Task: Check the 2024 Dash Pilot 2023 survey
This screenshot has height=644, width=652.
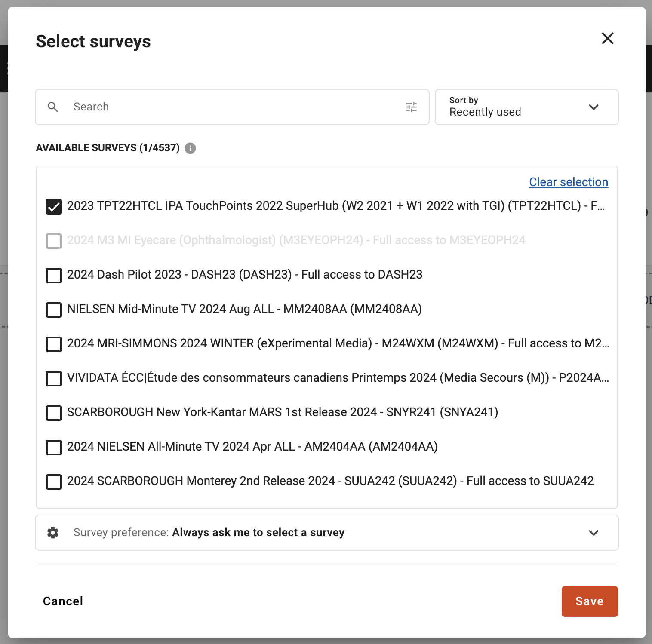Action: click(x=54, y=275)
